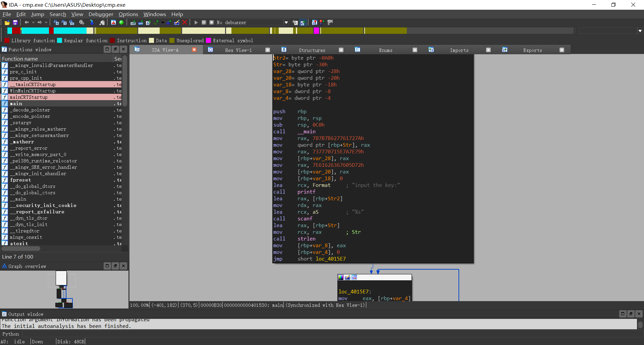Click the green circle toolbar icon
This screenshot has width=644, height=345.
(x=121, y=22)
